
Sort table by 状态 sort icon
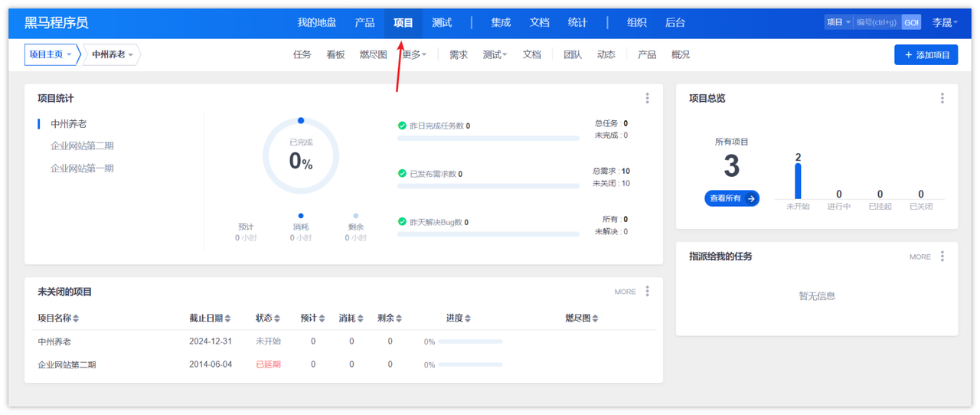pos(277,319)
